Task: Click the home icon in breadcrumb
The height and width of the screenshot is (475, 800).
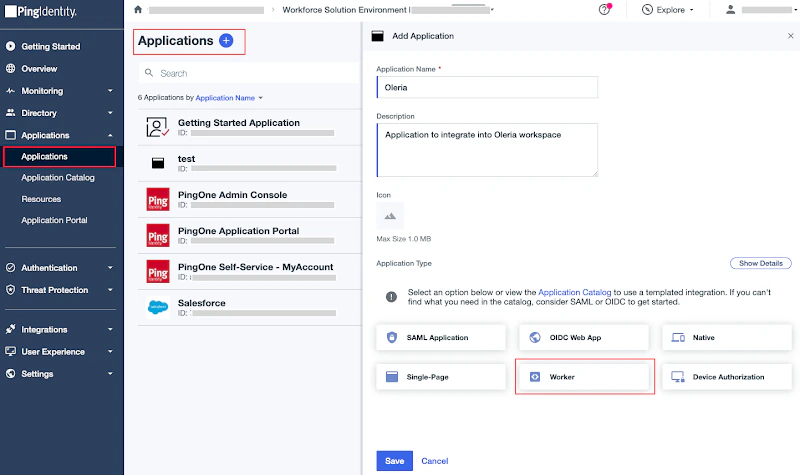Action: pos(138,9)
